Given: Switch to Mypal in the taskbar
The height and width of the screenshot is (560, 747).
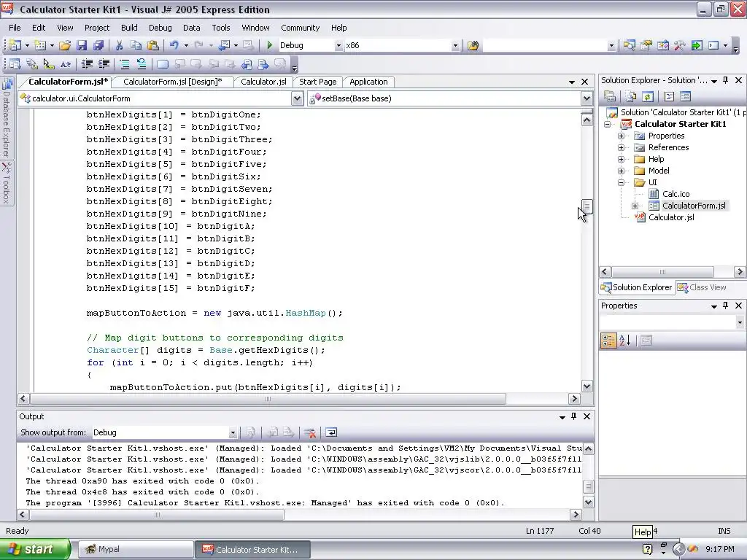Looking at the screenshot, I should (135, 549).
